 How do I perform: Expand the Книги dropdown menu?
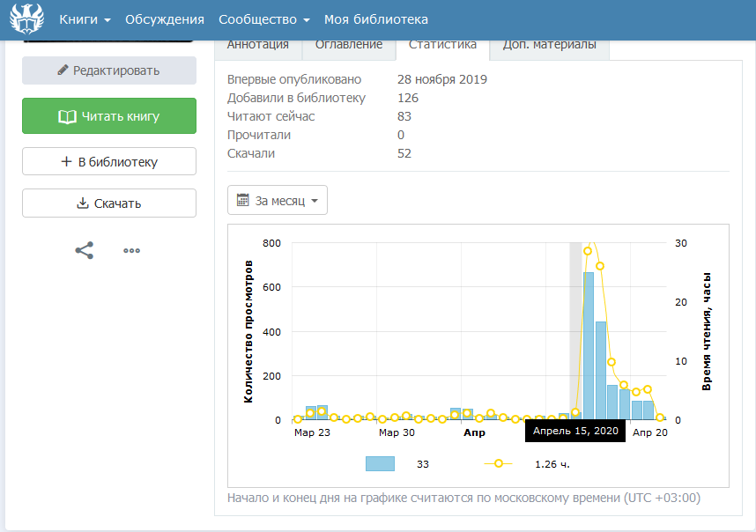[85, 19]
